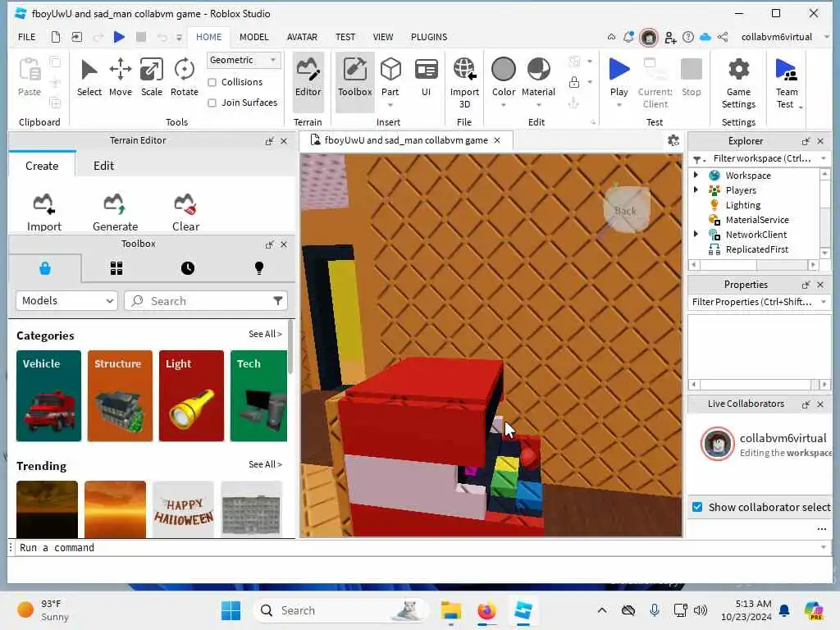
Task: Switch to the AVATAR ribbon tab
Action: click(302, 37)
